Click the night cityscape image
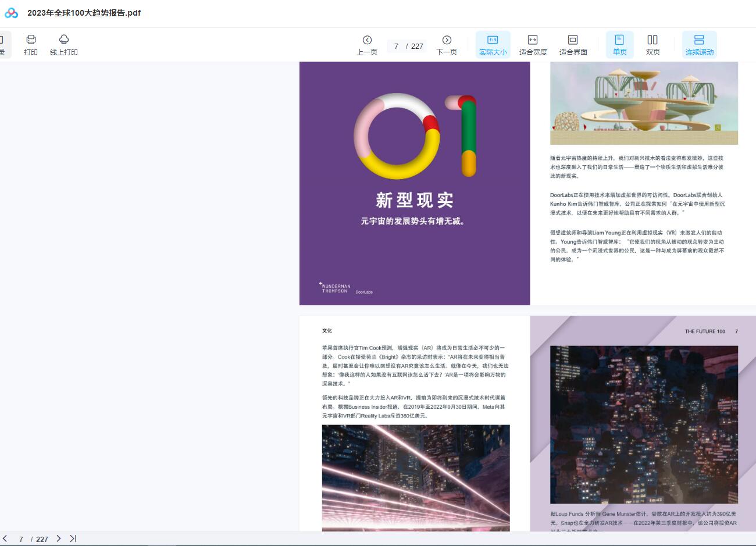This screenshot has width=756, height=546. pos(644,424)
